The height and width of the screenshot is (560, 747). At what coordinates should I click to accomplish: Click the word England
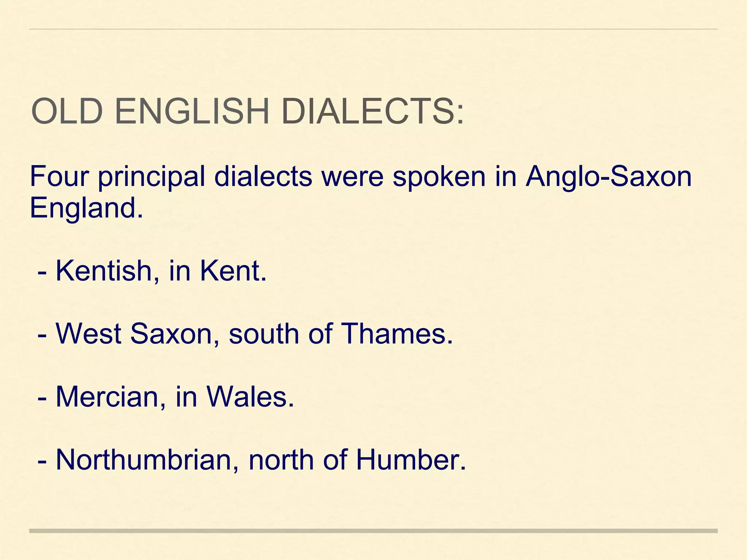click(86, 208)
